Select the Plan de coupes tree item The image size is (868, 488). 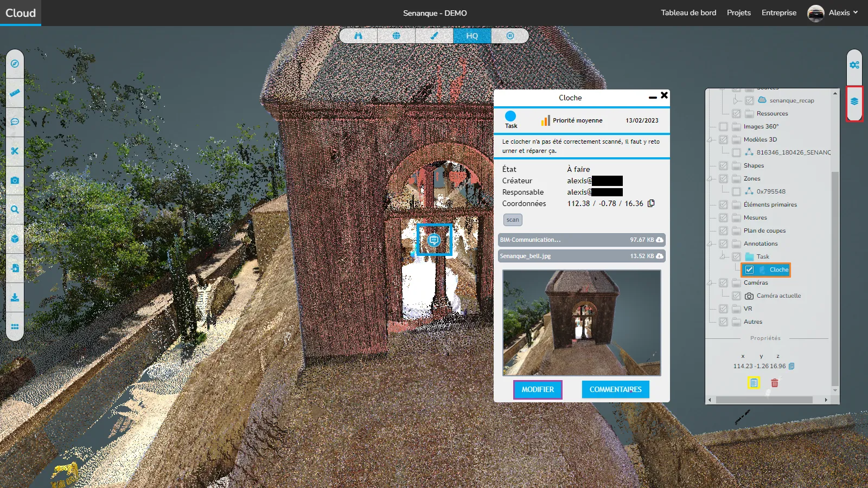[764, 230]
